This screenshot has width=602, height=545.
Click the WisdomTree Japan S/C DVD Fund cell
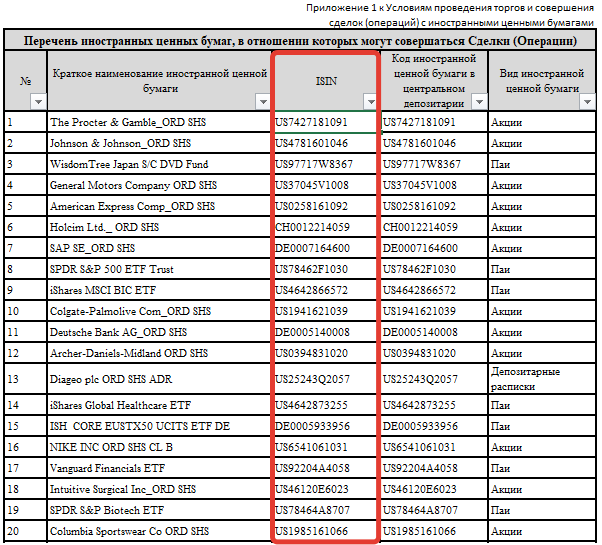coord(158,164)
